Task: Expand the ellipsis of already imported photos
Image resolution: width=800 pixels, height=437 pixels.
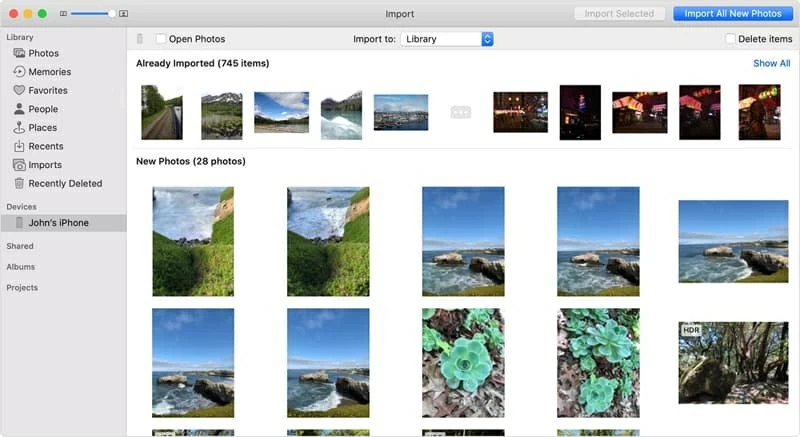Action: 460,112
